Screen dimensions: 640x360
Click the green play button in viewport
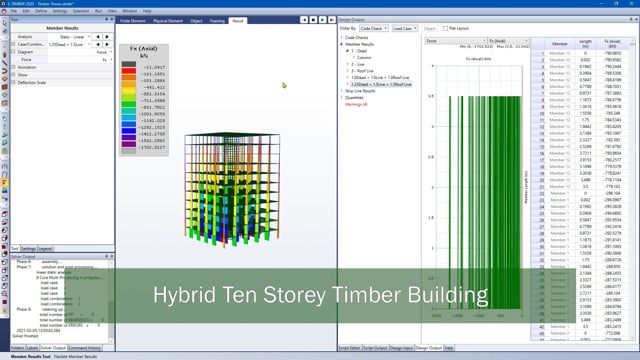322,20
